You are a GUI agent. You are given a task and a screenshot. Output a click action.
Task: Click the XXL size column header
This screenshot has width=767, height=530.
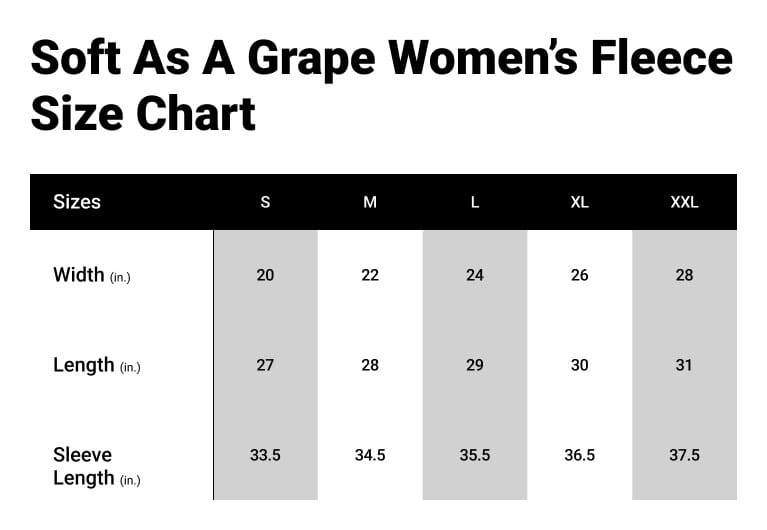(x=684, y=202)
